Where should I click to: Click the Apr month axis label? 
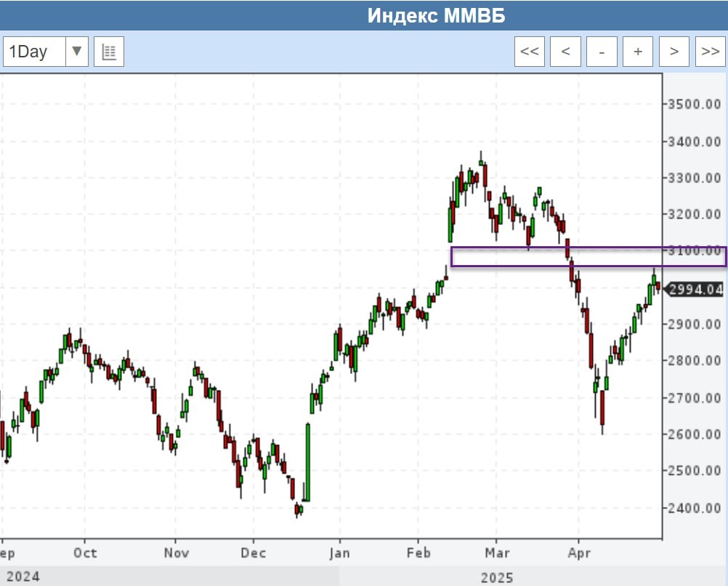click(579, 553)
